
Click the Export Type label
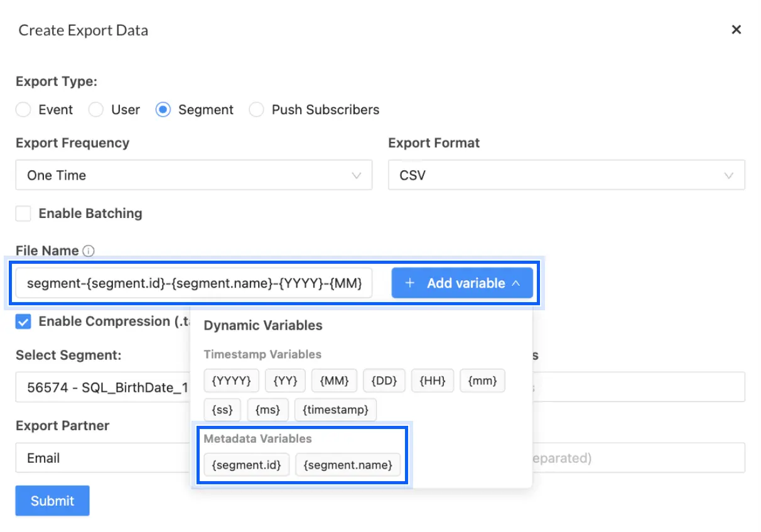point(57,82)
